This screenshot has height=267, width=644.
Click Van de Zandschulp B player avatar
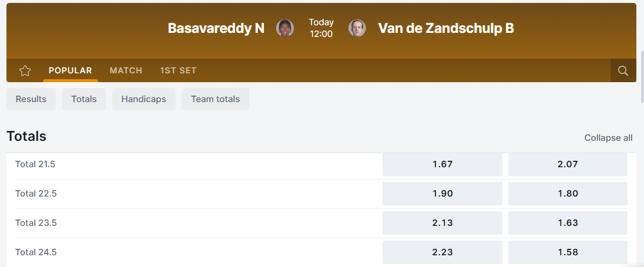pos(357,28)
